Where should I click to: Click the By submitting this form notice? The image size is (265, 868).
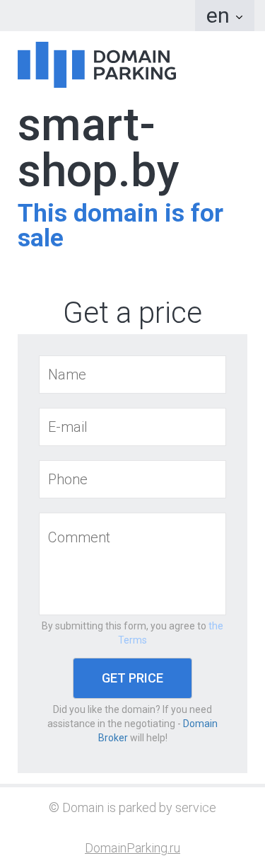click(124, 626)
